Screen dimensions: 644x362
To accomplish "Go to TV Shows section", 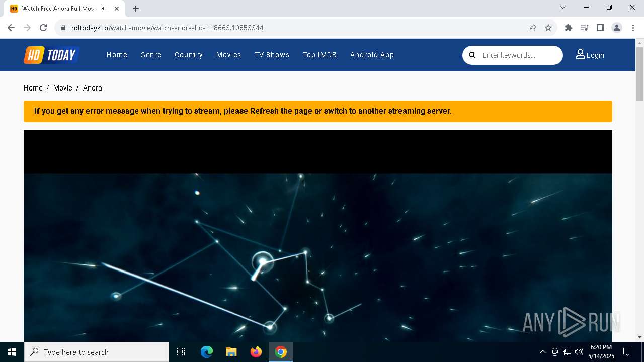I will pos(272,55).
